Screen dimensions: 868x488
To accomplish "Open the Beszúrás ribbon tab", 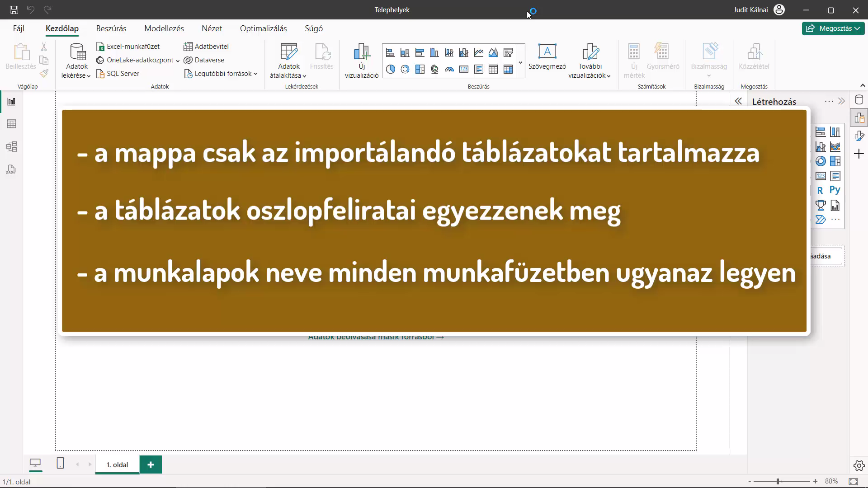I will (111, 28).
